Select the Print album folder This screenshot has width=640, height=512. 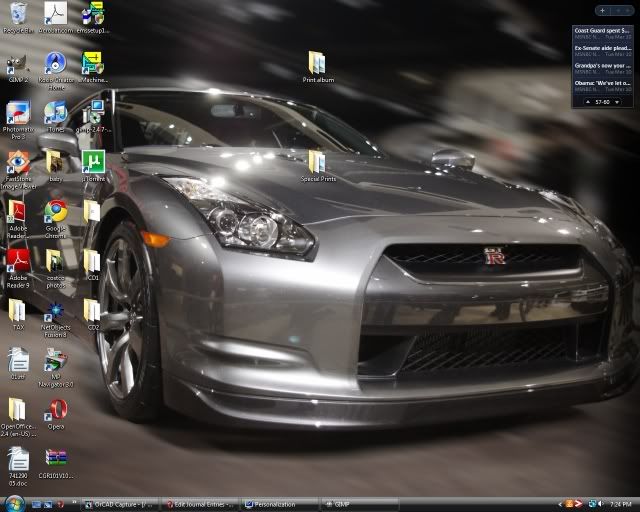[x=318, y=67]
